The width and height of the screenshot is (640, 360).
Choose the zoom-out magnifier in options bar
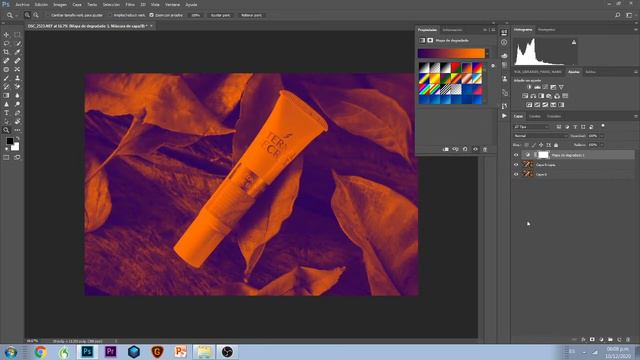pyautogui.click(x=36, y=15)
